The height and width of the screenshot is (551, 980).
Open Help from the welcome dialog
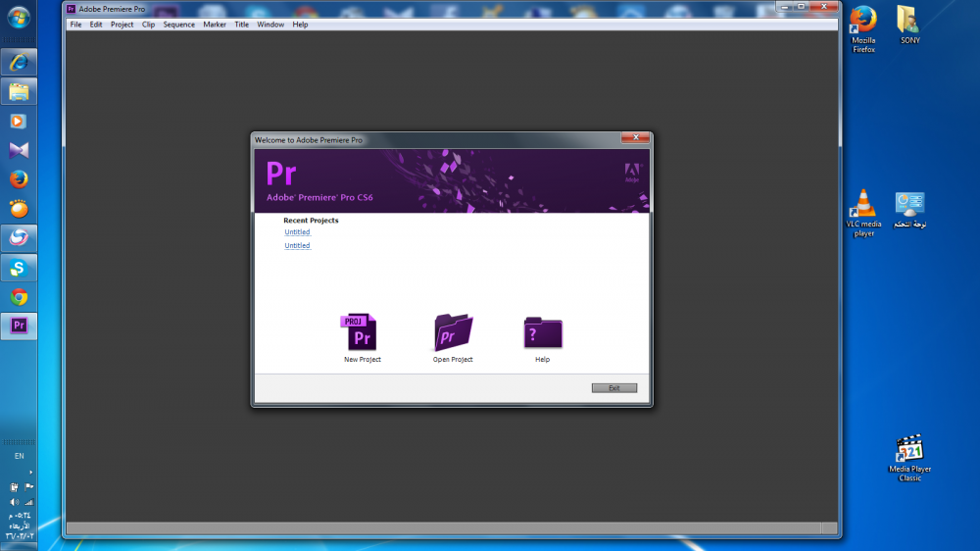click(543, 334)
